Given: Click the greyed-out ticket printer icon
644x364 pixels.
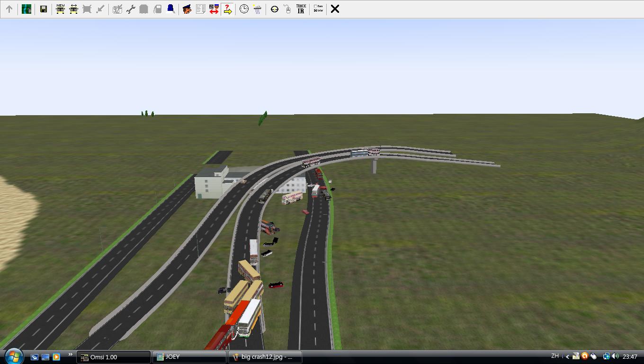Looking at the screenshot, I should click(117, 9).
